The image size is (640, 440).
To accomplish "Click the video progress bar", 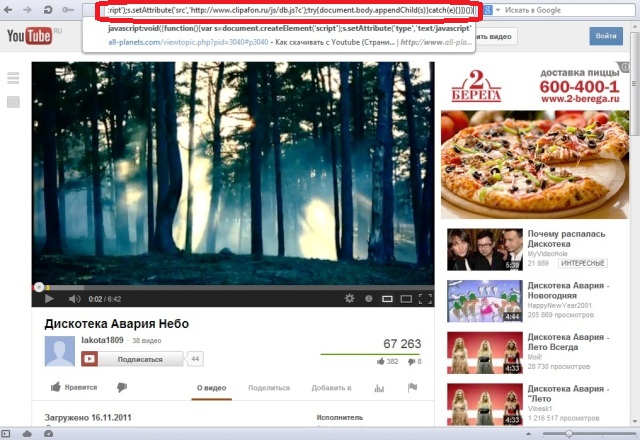I will pyautogui.click(x=233, y=287).
